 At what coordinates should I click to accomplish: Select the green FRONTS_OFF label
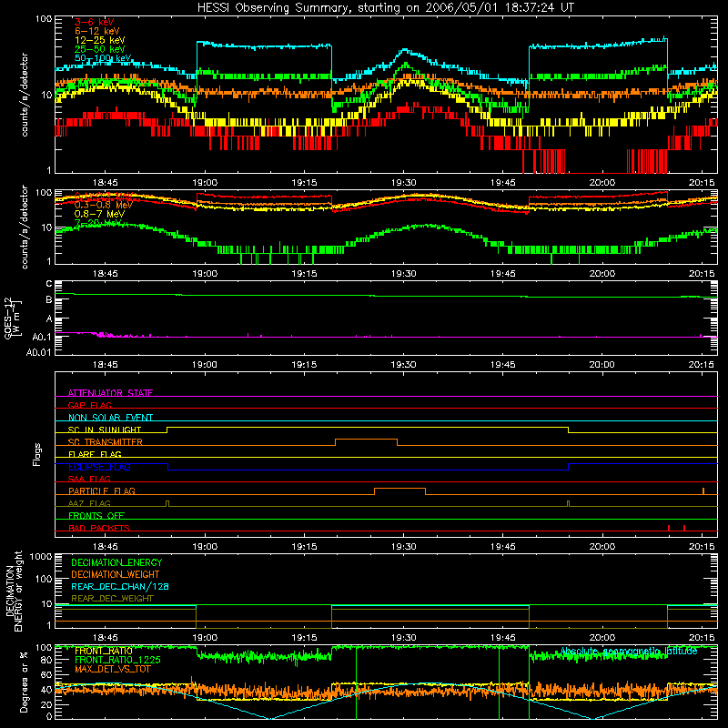tap(96, 515)
